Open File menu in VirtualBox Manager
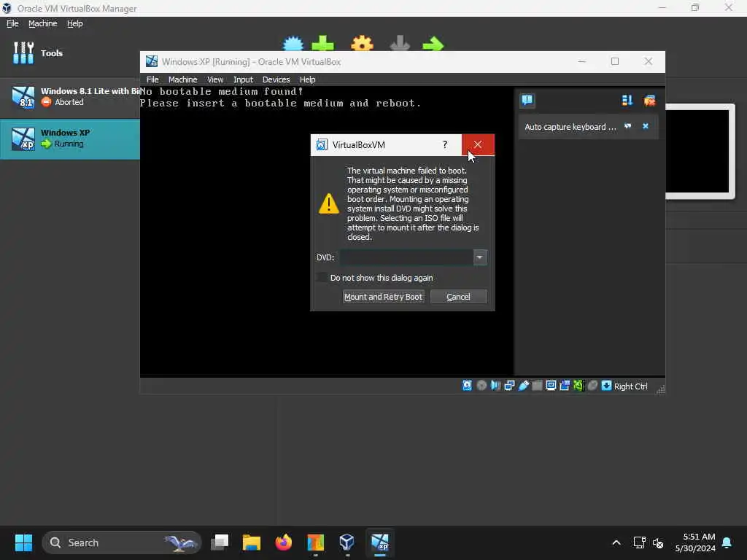Screen dimensions: 747x560 pyautogui.click(x=12, y=23)
